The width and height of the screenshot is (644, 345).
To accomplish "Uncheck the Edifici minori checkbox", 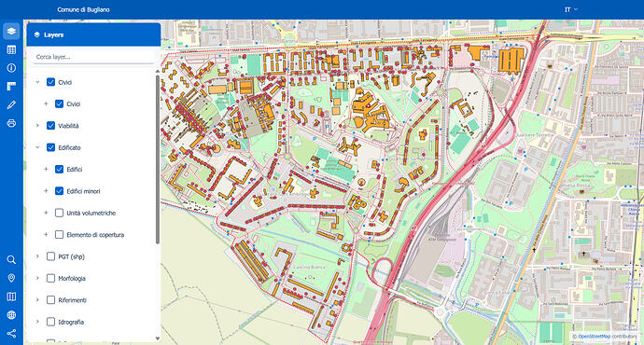I will 59,191.
